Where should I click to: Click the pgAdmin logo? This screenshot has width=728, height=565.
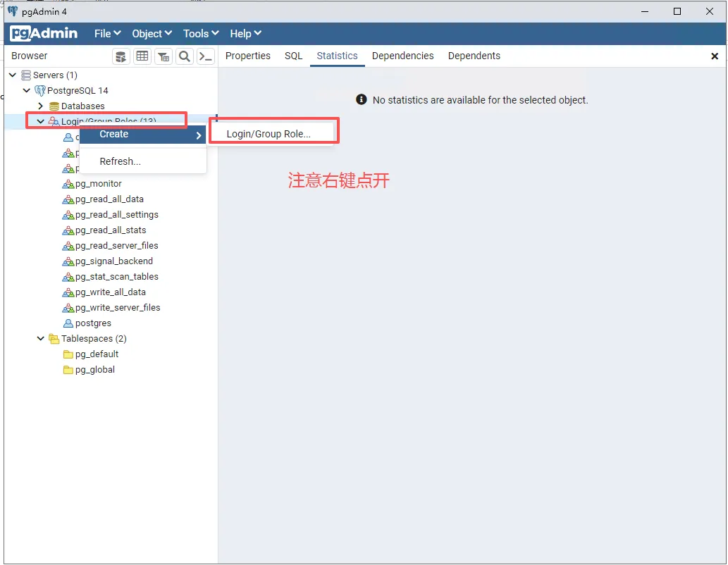[x=44, y=33]
